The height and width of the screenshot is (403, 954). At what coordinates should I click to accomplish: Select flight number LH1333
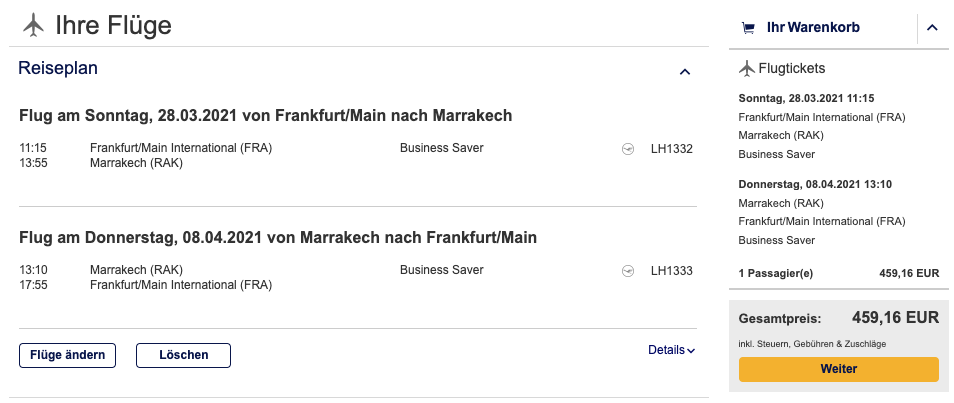click(671, 270)
